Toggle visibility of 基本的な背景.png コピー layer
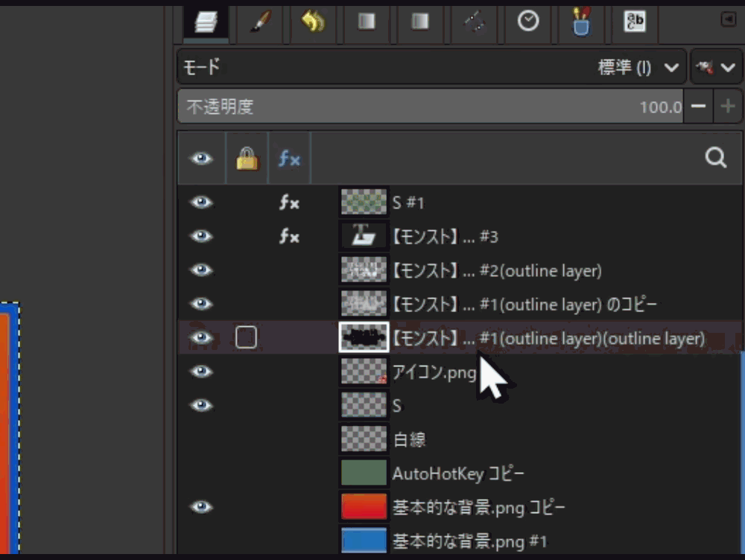 click(201, 507)
